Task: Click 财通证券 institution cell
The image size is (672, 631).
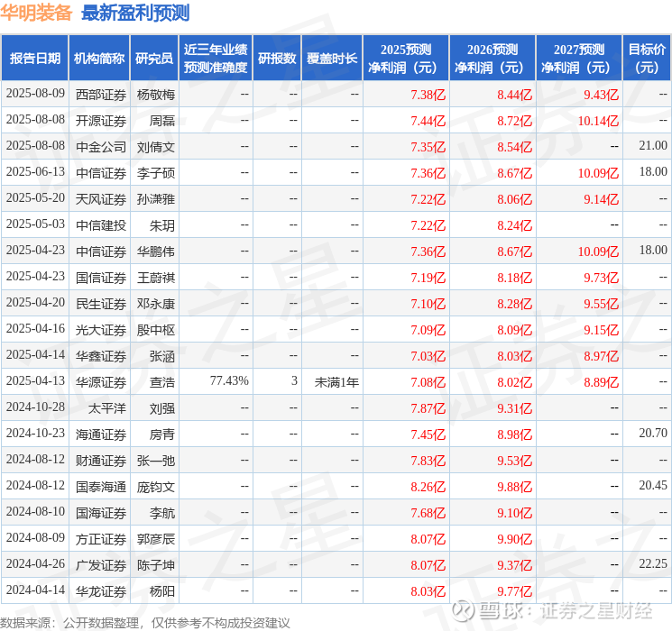Action: coord(101,461)
